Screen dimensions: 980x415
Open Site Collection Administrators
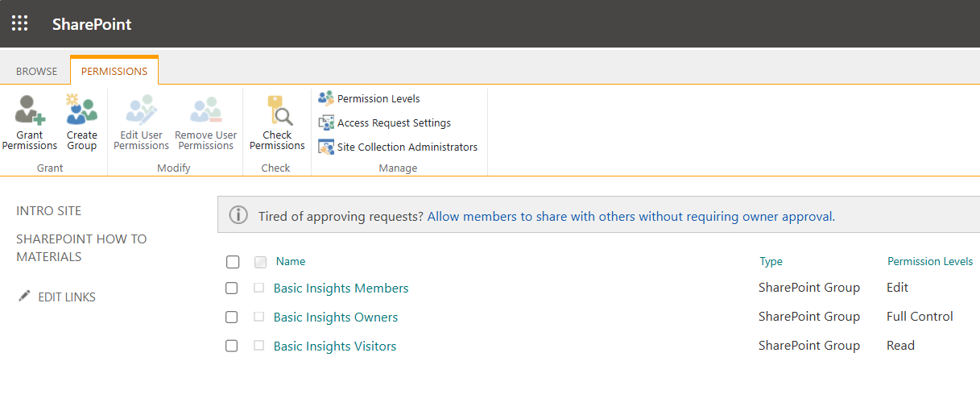pos(406,147)
